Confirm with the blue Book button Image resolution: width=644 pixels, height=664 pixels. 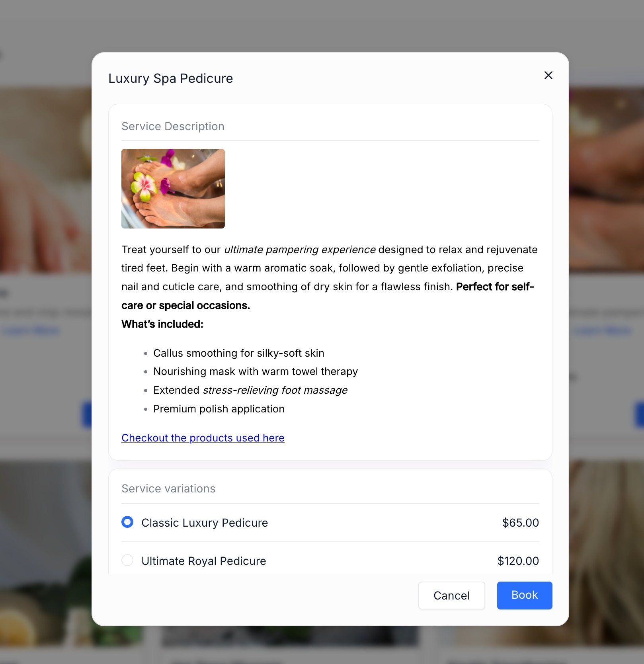525,596
